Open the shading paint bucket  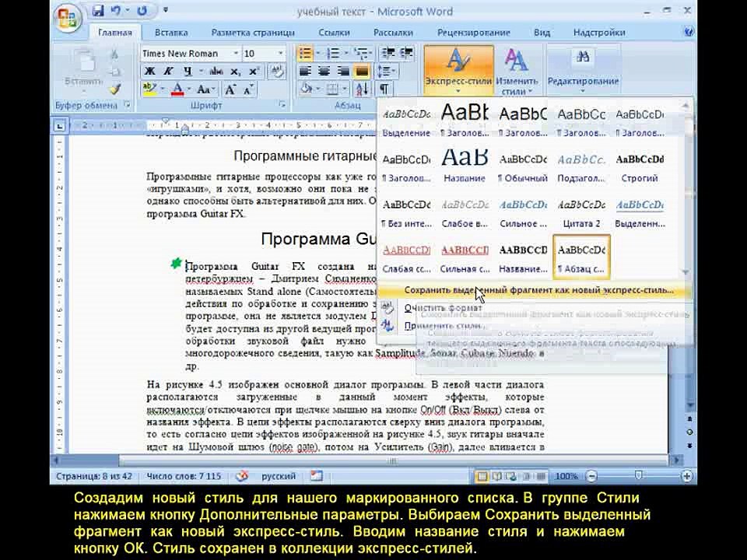pyautogui.click(x=305, y=89)
